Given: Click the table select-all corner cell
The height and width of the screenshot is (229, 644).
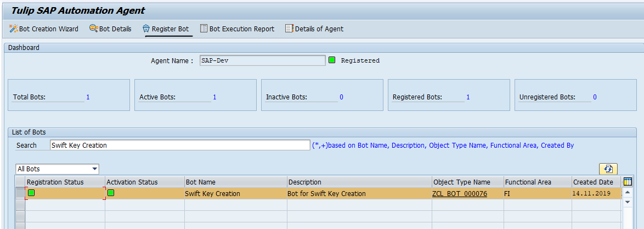Looking at the screenshot, I should [20, 182].
